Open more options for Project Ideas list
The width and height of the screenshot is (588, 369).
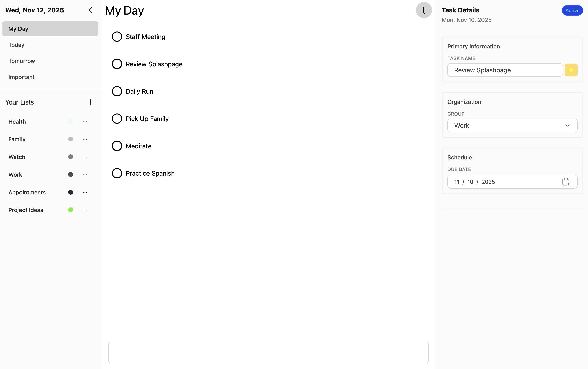[x=85, y=210]
